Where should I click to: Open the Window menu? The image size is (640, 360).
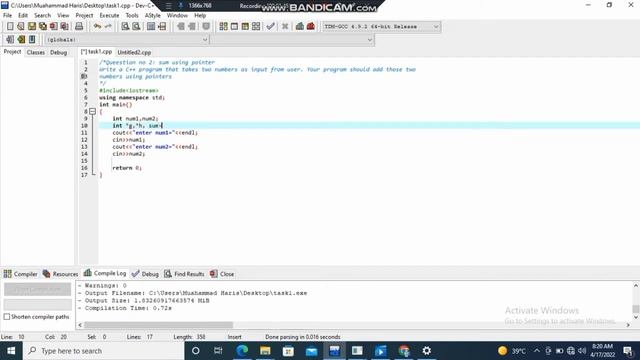(177, 16)
